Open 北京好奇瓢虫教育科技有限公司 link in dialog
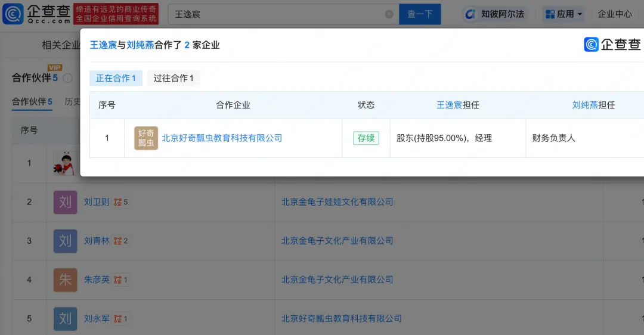The width and height of the screenshot is (644, 335). (222, 138)
